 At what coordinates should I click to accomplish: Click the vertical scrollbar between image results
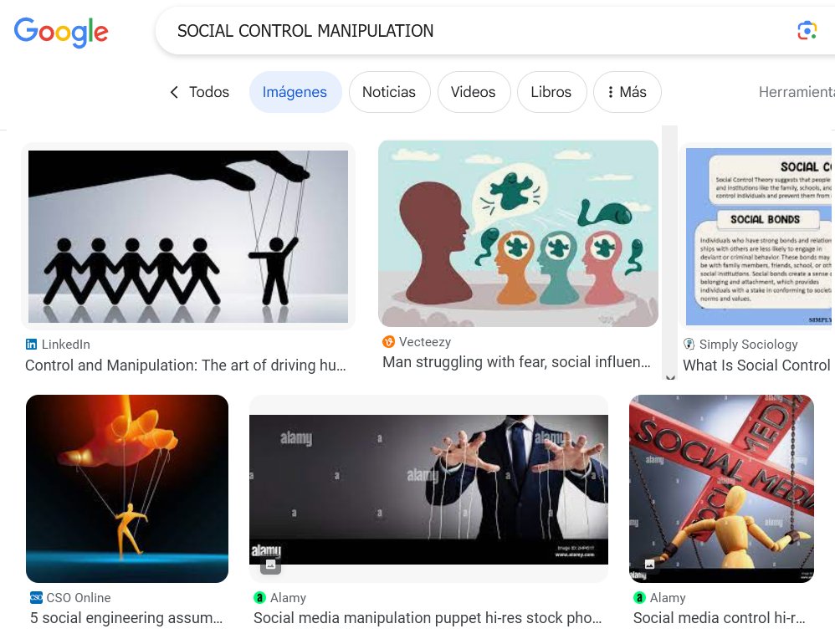pos(670,250)
